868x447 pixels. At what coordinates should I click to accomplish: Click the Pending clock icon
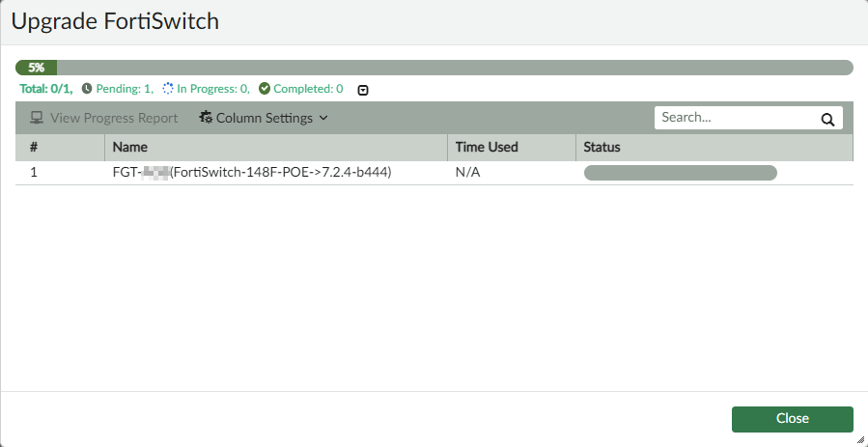(x=87, y=88)
